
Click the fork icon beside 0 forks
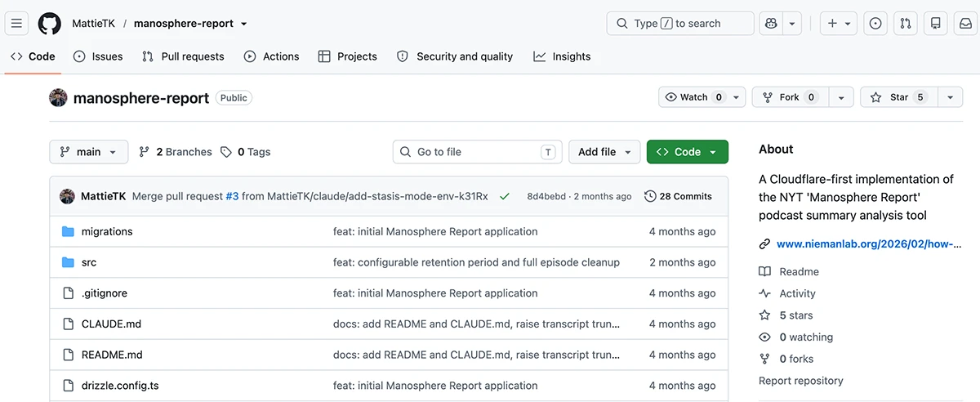pos(764,359)
